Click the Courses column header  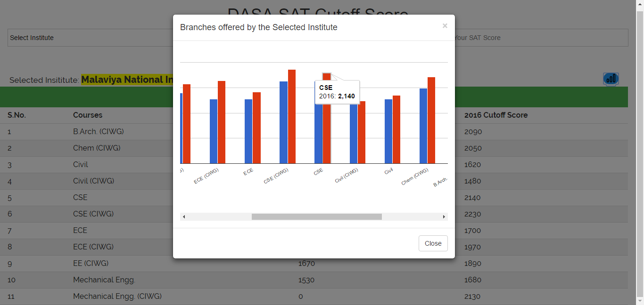click(88, 115)
